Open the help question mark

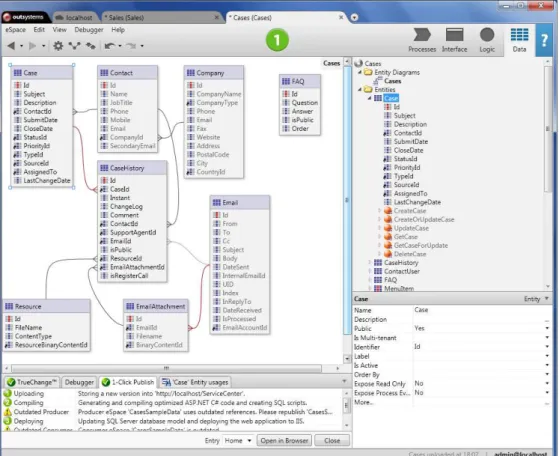[x=544, y=40]
